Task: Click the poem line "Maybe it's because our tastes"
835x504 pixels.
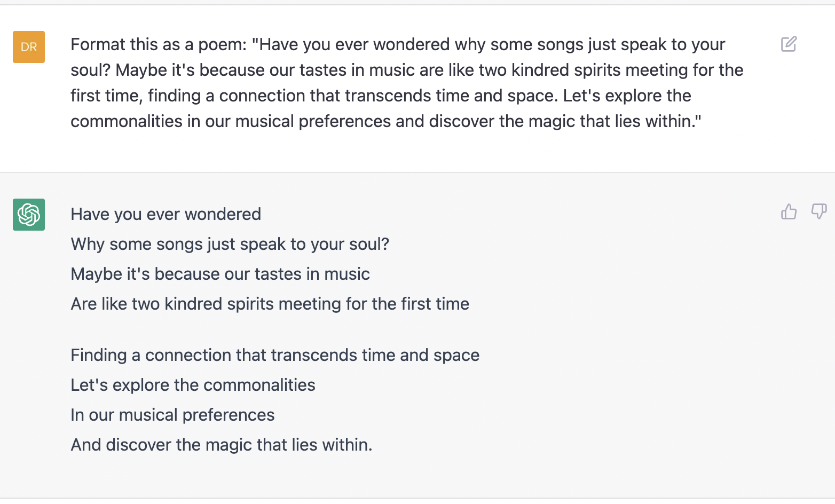Action: coord(220,274)
